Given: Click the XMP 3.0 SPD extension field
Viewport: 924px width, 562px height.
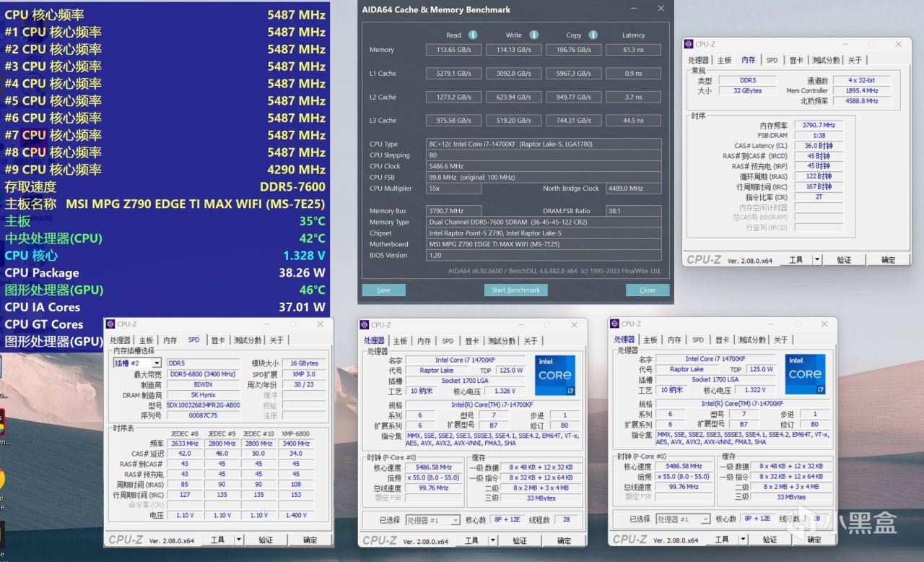Looking at the screenshot, I should coord(303,374).
